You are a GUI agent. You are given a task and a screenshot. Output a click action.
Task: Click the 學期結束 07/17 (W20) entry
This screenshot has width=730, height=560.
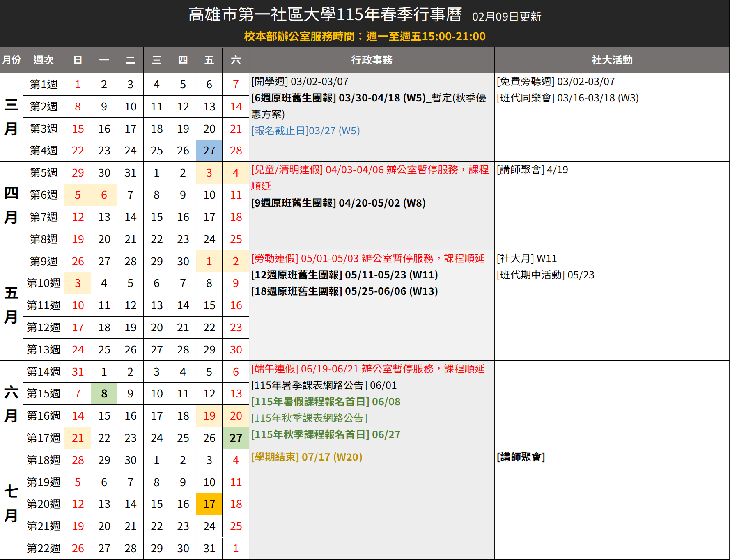[x=307, y=457]
